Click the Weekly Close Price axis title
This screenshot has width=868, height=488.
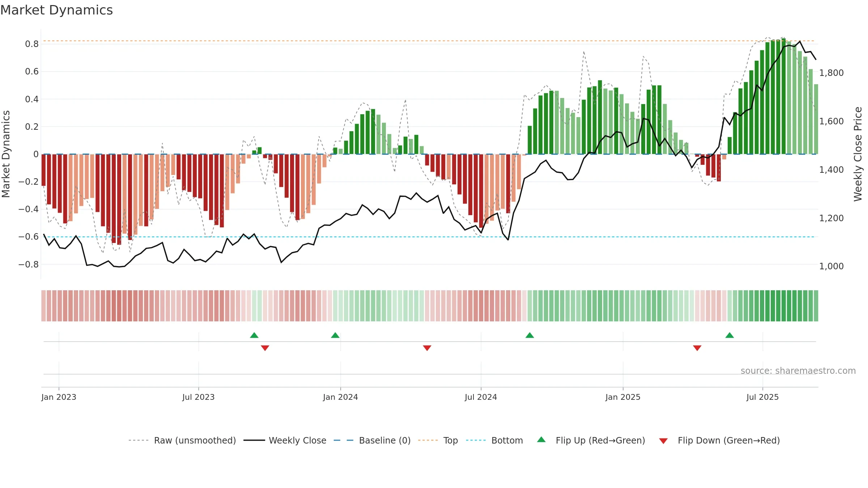858,154
